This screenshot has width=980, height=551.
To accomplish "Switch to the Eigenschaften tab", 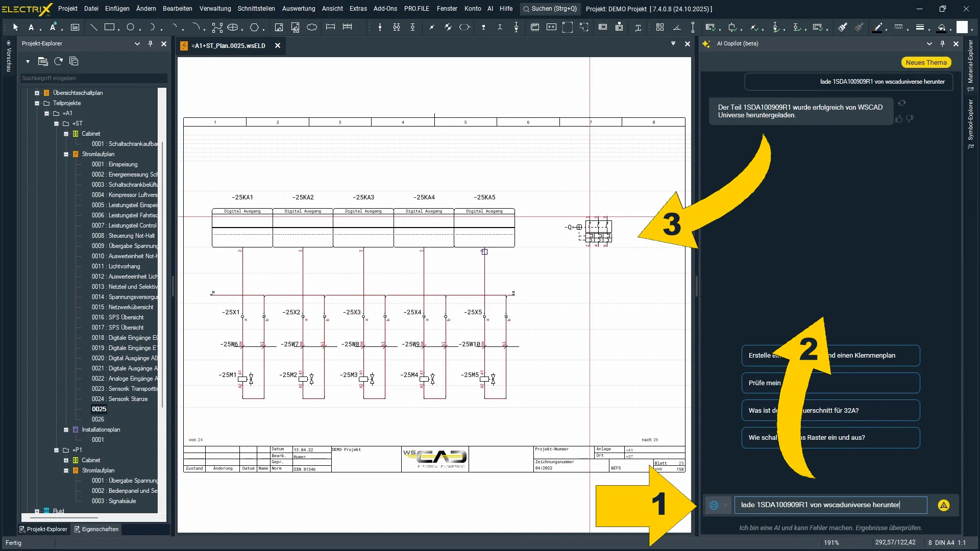I will click(96, 529).
